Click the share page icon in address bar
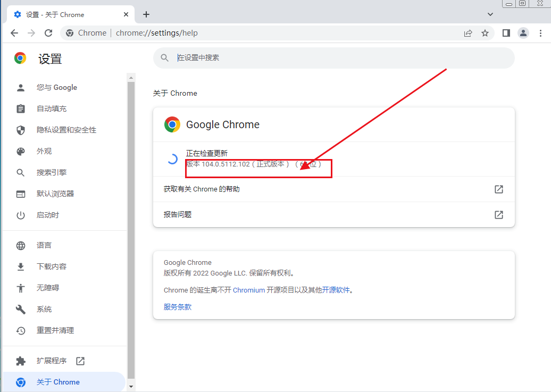 pyautogui.click(x=468, y=33)
